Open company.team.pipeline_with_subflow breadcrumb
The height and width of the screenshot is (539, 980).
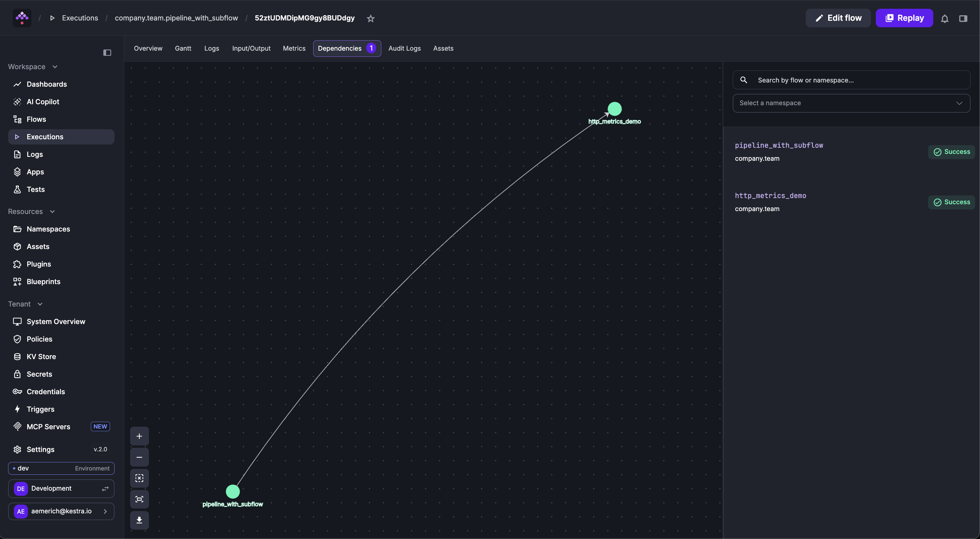(176, 18)
